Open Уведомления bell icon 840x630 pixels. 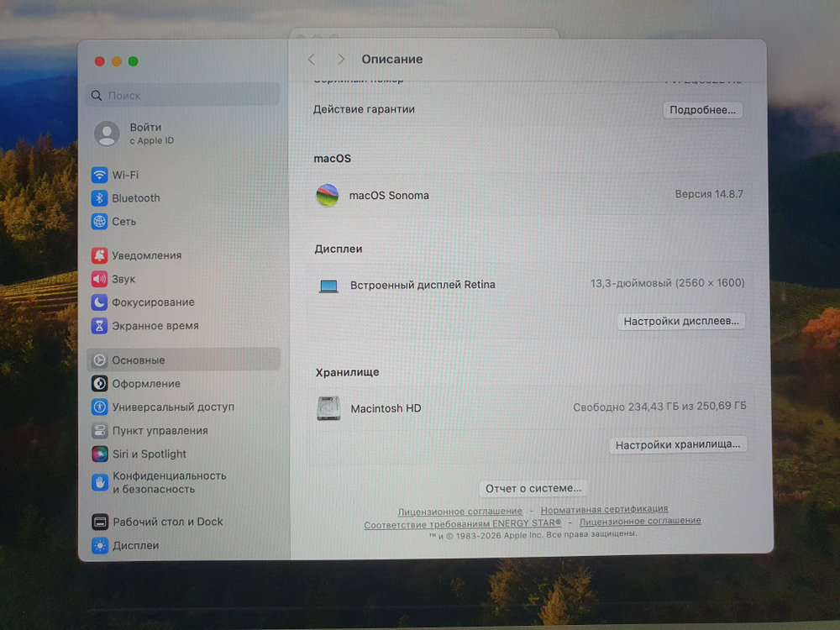coord(99,255)
